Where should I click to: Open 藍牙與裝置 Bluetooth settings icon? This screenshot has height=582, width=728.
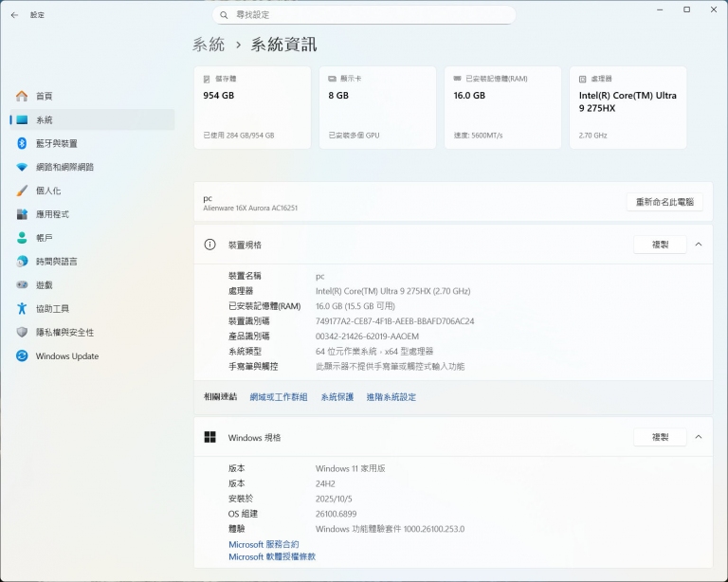click(22, 143)
